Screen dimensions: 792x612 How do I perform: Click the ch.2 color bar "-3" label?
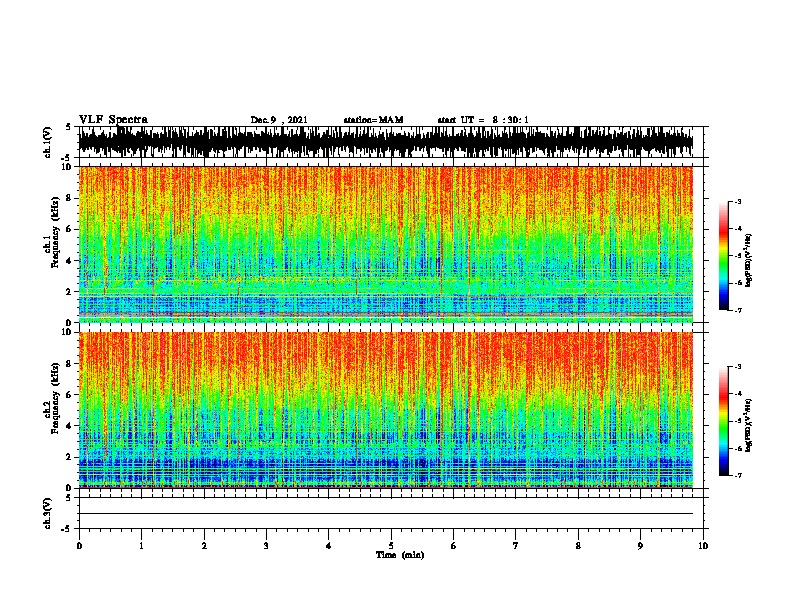click(x=738, y=367)
